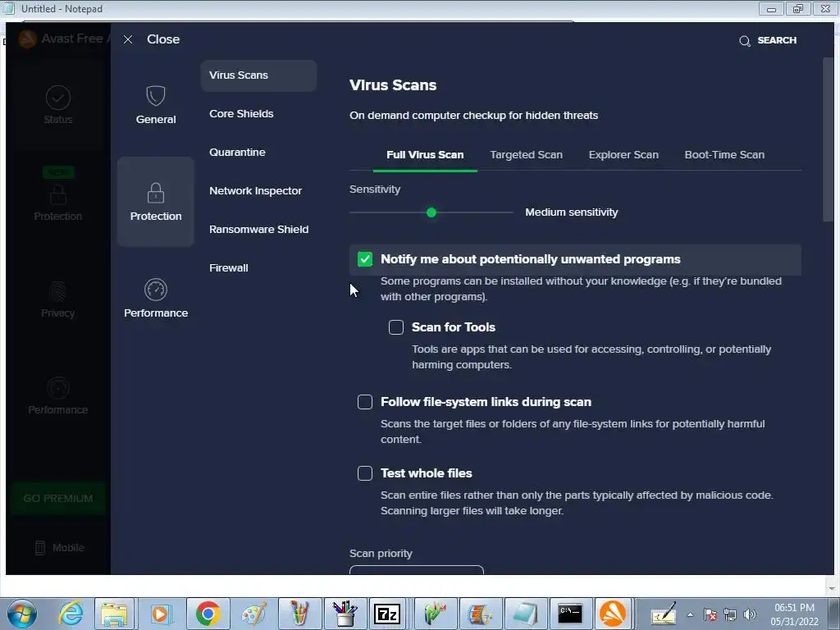Open the Paint palette taskbar icon
Image resolution: width=840 pixels, height=630 pixels.
[x=254, y=614]
